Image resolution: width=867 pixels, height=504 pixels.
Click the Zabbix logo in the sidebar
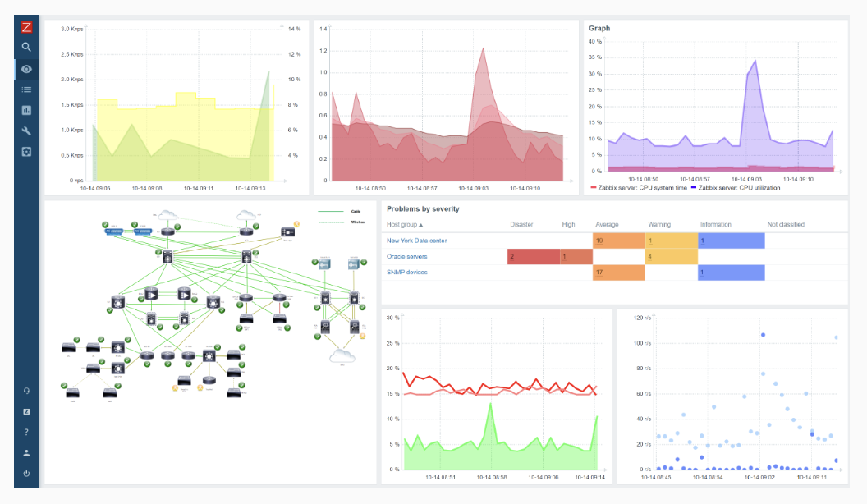[26, 27]
